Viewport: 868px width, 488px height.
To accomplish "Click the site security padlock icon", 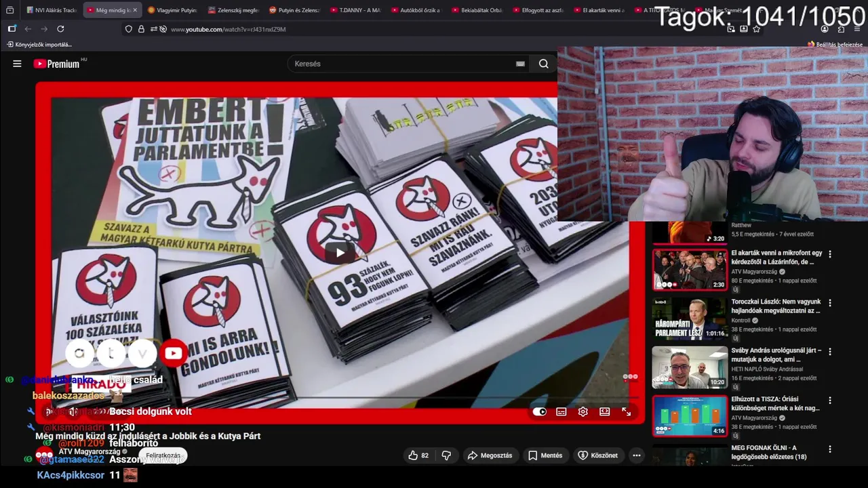I will click(x=141, y=29).
